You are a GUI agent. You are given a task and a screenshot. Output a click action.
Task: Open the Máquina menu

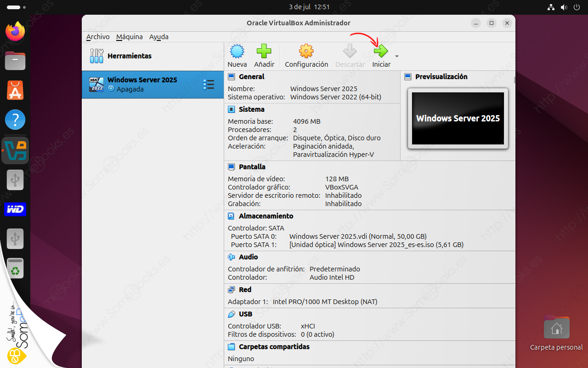point(129,37)
